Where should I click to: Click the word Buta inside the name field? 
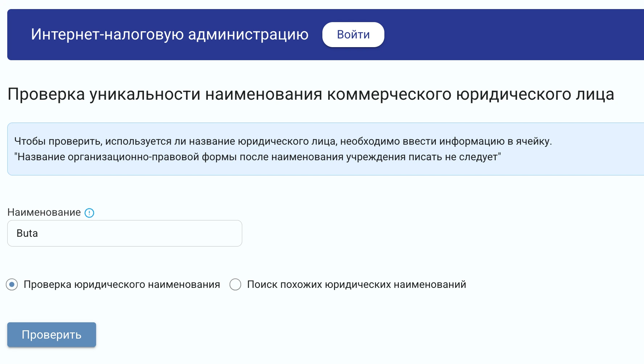coord(27,233)
